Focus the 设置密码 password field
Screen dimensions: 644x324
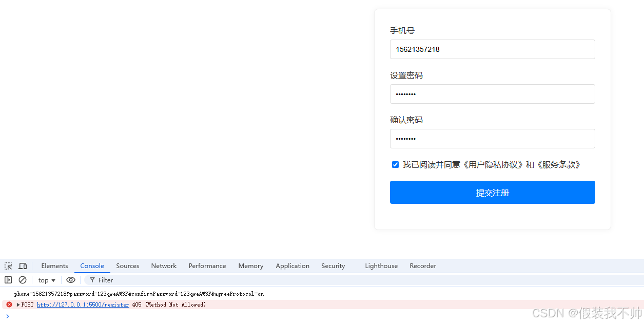(x=493, y=94)
